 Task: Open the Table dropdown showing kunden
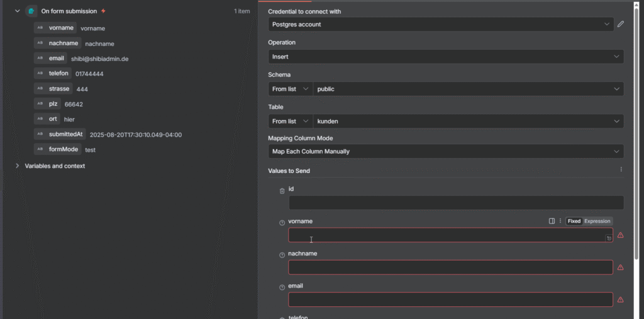468,121
